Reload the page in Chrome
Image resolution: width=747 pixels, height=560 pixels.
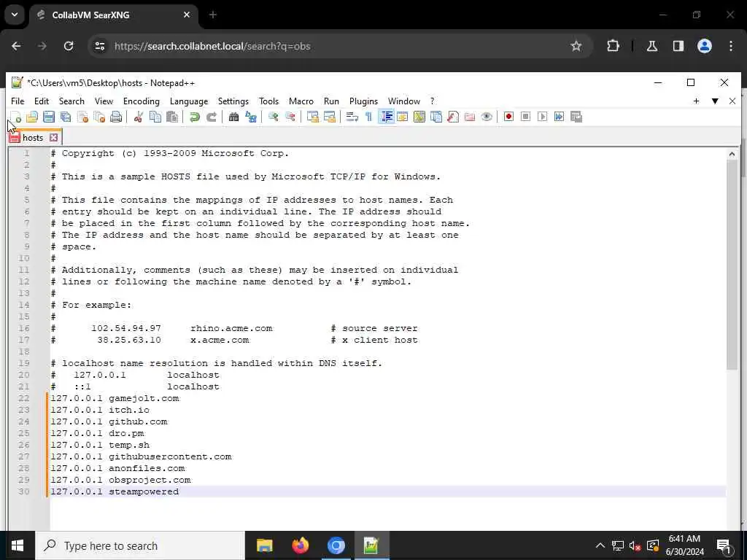69,46
